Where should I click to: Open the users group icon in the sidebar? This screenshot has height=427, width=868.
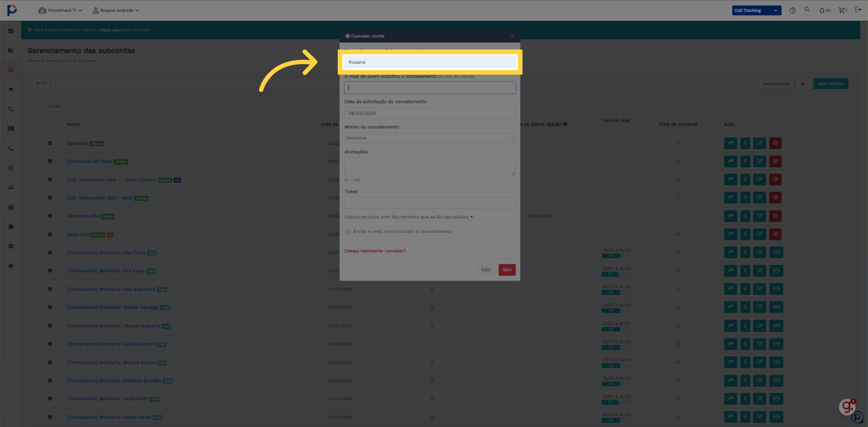11,187
